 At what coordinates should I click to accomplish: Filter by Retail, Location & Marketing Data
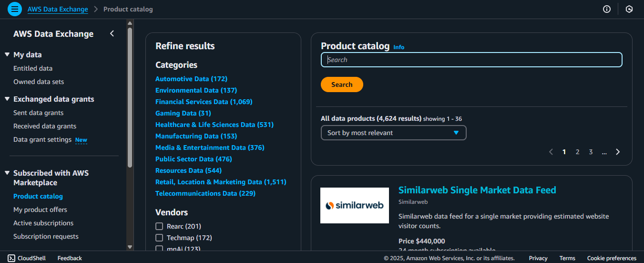coord(221,182)
